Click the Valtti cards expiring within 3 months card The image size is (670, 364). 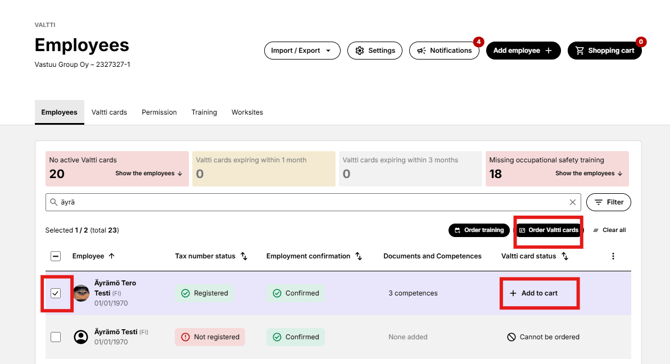click(410, 169)
